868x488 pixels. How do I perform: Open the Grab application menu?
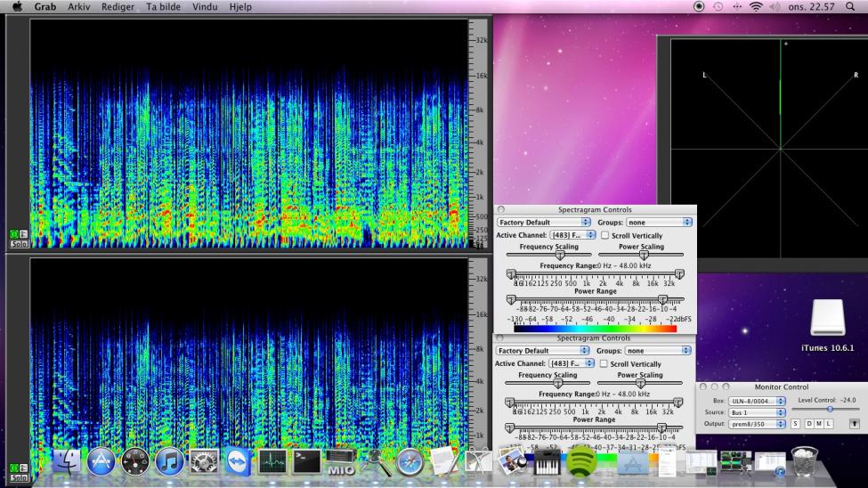click(x=45, y=6)
